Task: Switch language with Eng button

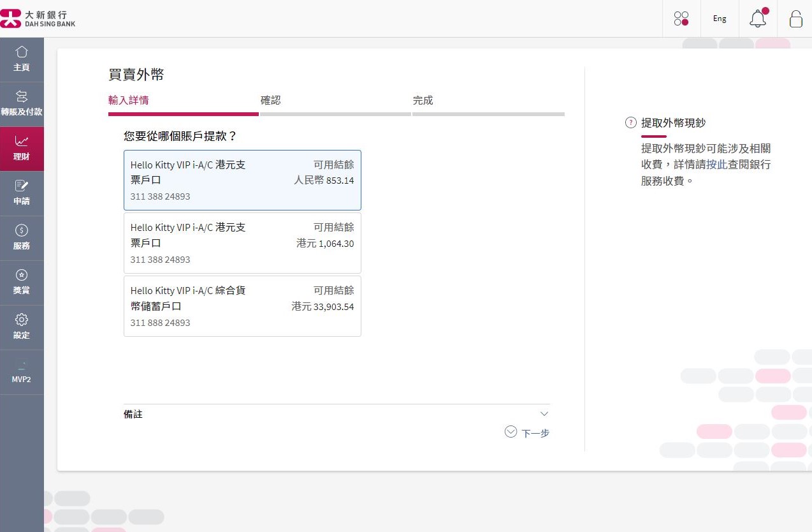Action: tap(720, 18)
